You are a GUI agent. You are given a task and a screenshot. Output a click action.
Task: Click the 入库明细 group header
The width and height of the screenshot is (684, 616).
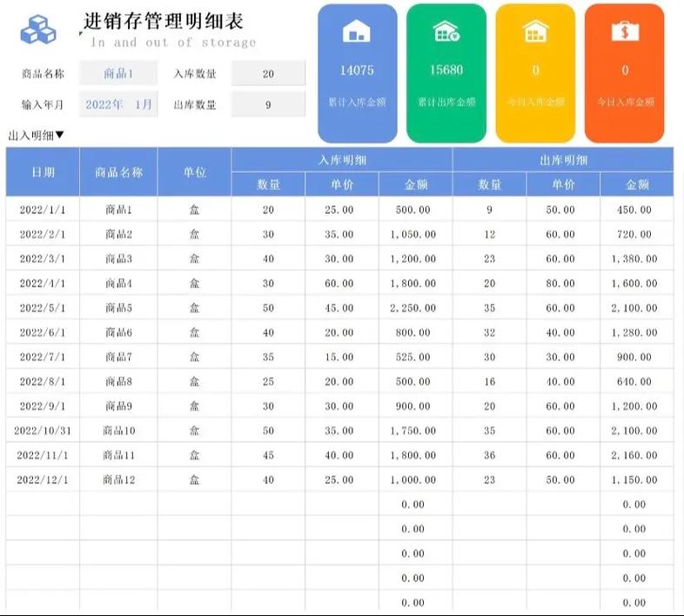coord(342,160)
